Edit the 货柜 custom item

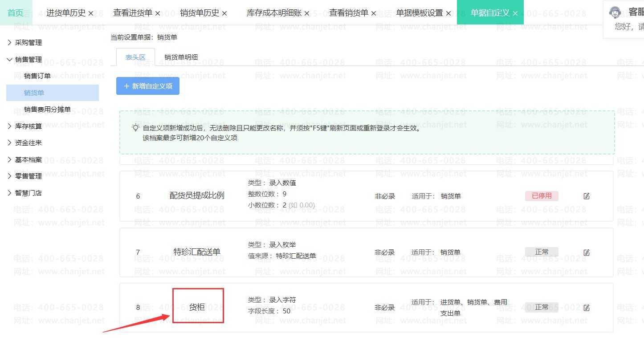[587, 308]
